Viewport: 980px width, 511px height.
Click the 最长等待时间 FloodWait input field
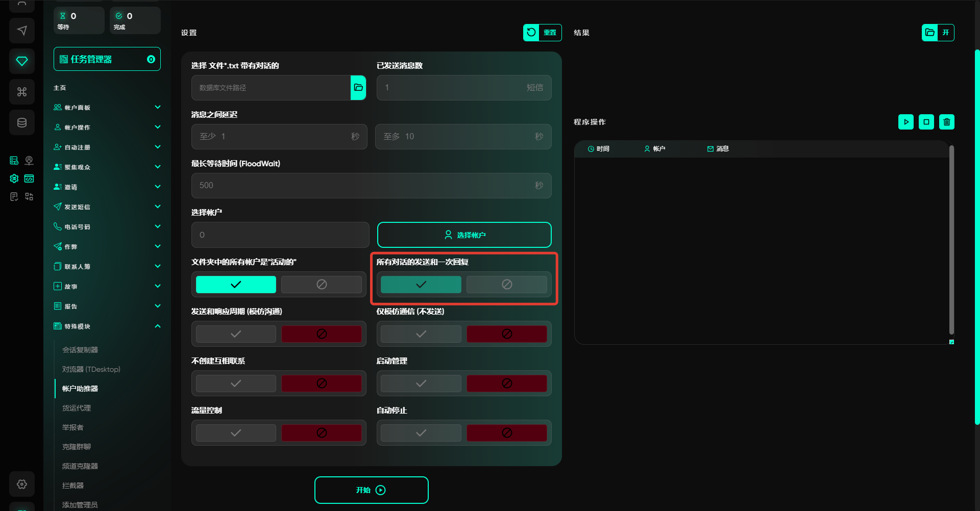(x=371, y=186)
